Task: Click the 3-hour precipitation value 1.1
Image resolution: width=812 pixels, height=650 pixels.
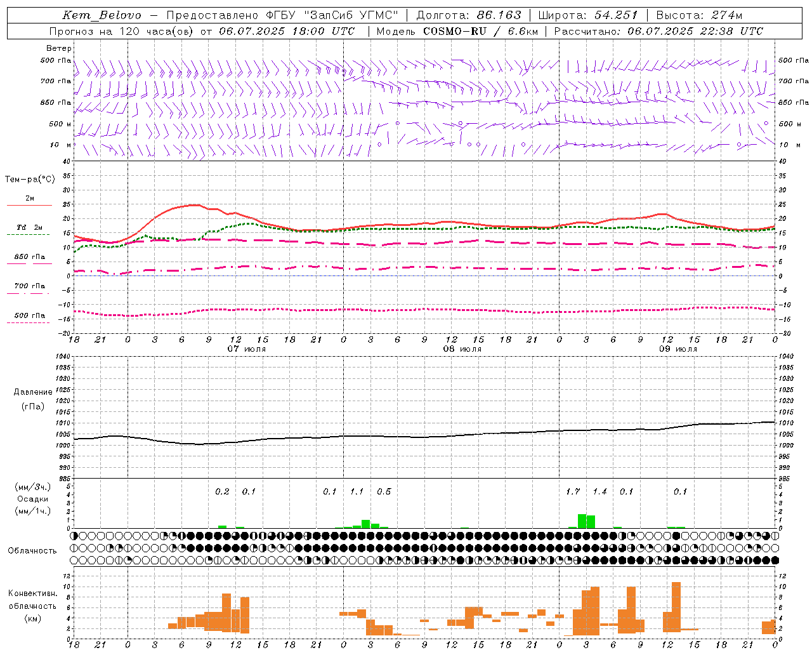Action: 357,492
